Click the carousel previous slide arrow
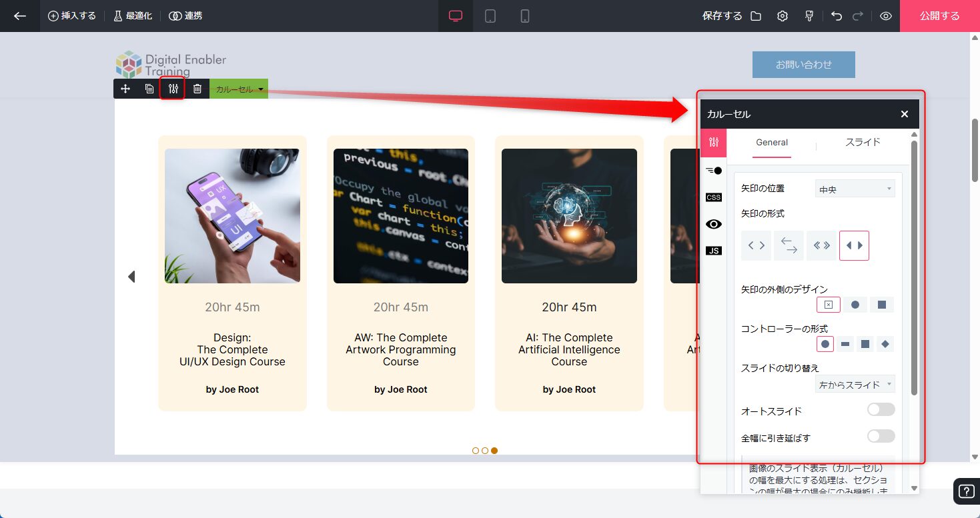Image resolution: width=980 pixels, height=518 pixels. coord(131,277)
